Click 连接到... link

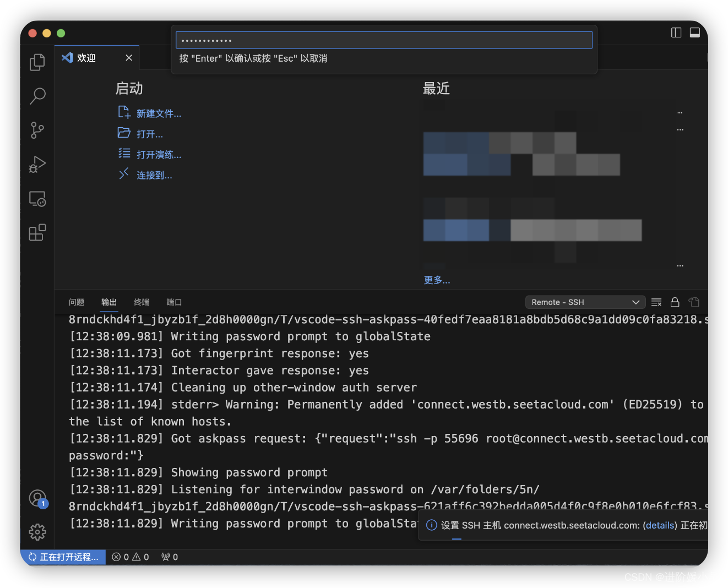(x=154, y=175)
